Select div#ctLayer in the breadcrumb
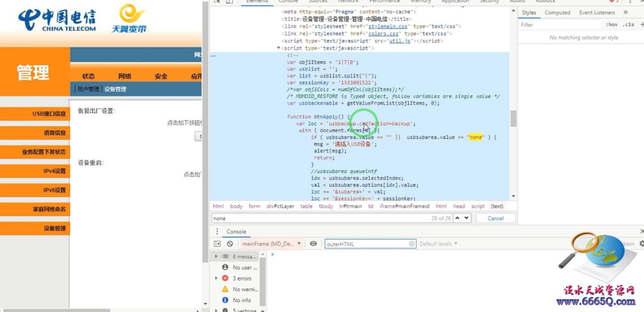Image resolution: width=644 pixels, height=312 pixels. pos(280,206)
